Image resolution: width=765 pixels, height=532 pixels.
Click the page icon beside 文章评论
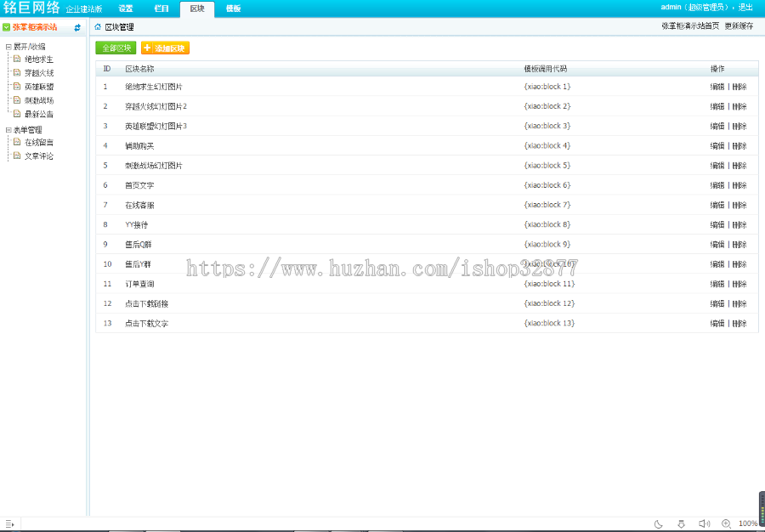tap(17, 156)
